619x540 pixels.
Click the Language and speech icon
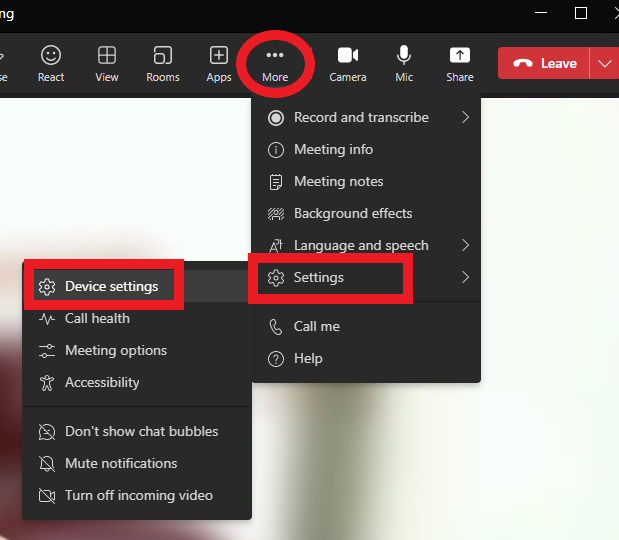coord(276,246)
